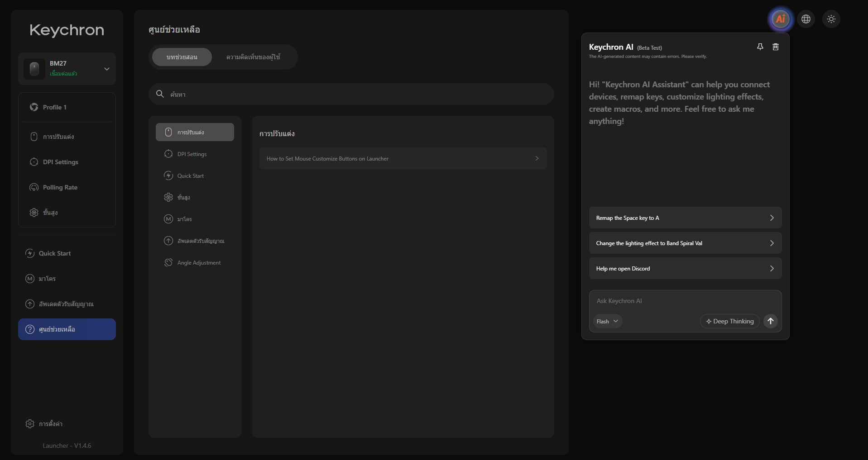Send message with the up-arrow button

[x=771, y=321]
